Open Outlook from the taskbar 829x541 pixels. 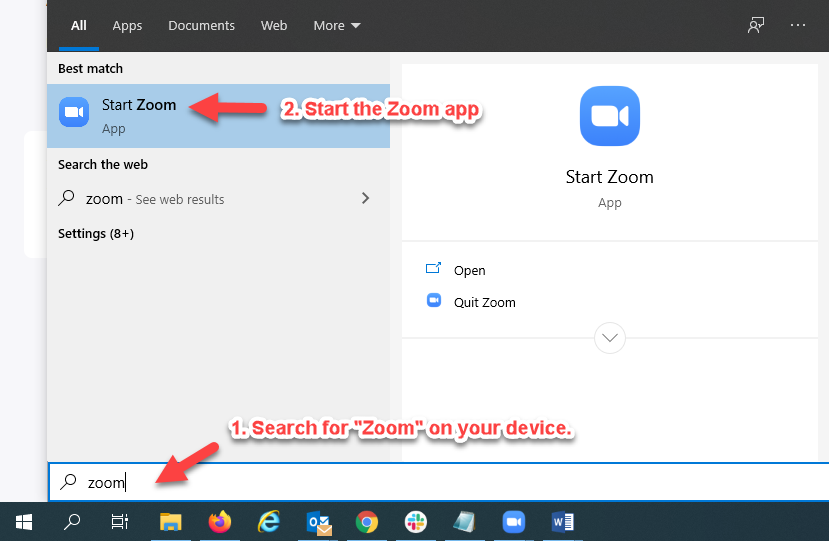click(319, 523)
